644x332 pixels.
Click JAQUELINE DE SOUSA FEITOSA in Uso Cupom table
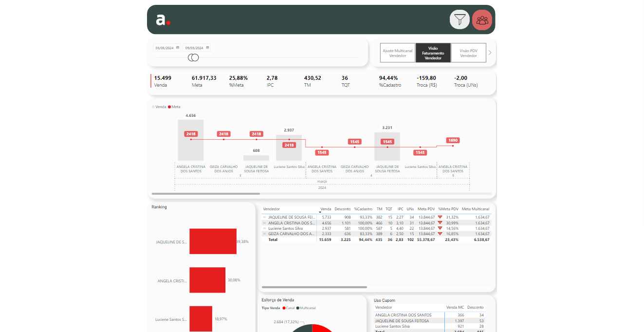402,321
